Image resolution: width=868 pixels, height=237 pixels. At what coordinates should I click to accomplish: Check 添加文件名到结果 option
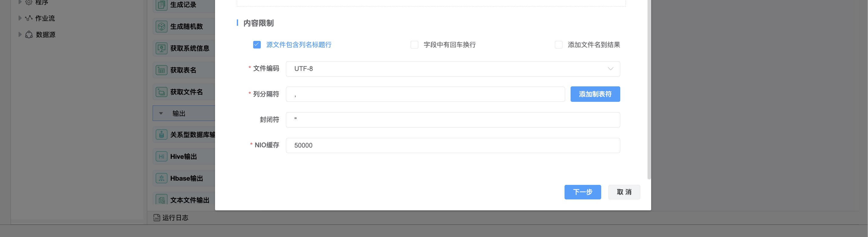click(558, 45)
